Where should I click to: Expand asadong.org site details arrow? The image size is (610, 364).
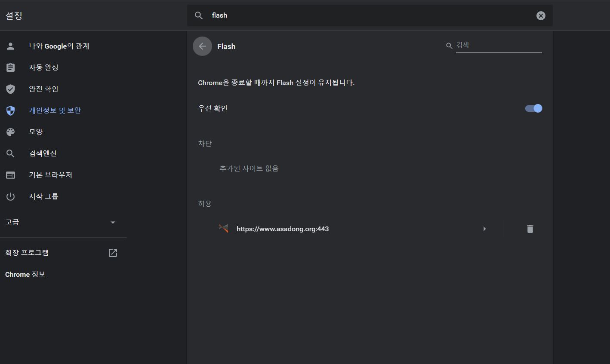pos(484,229)
